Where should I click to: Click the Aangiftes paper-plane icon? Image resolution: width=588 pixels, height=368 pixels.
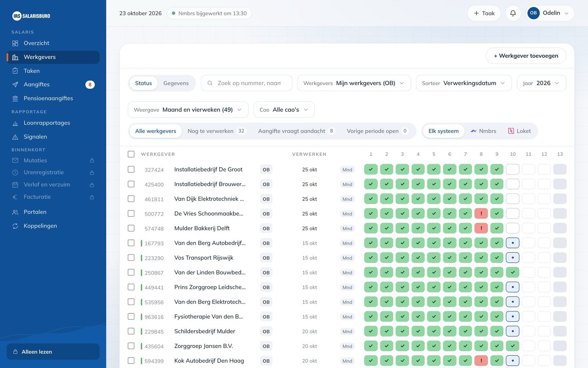pyautogui.click(x=15, y=85)
